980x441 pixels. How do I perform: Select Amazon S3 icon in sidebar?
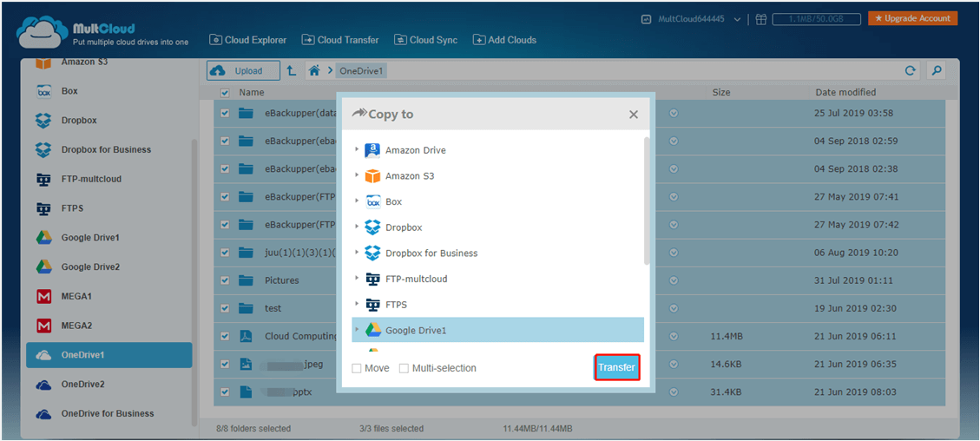pyautogui.click(x=43, y=63)
